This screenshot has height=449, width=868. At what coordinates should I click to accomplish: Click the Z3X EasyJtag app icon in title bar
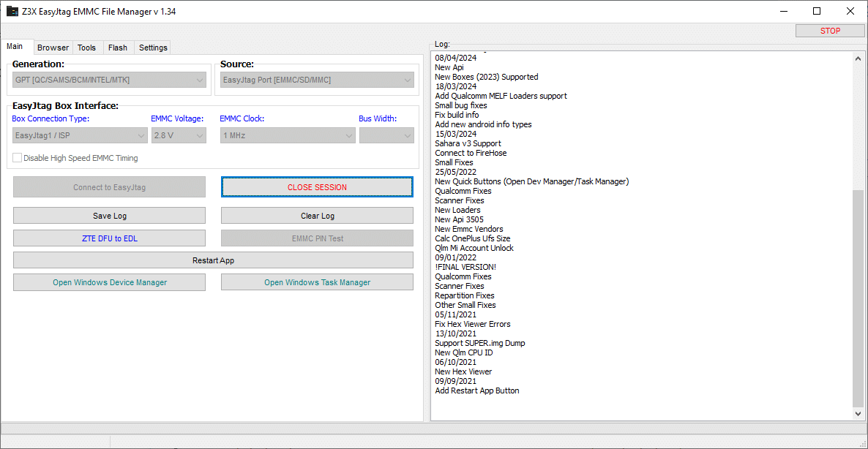tap(12, 12)
